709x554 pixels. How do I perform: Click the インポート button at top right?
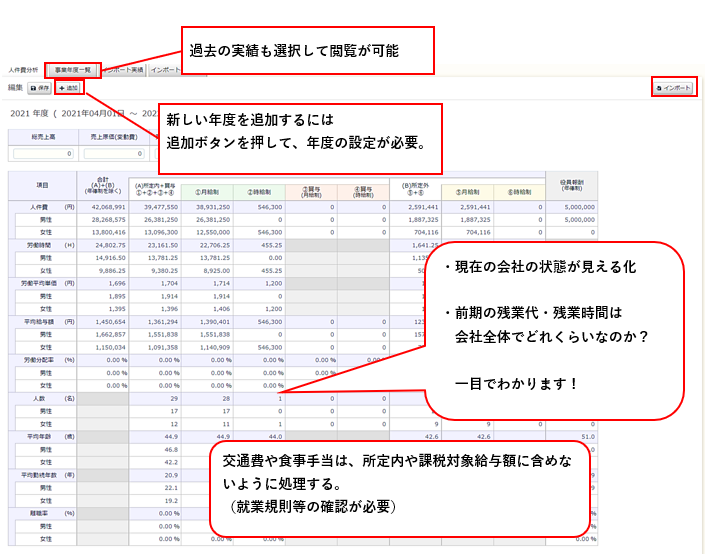coord(673,88)
